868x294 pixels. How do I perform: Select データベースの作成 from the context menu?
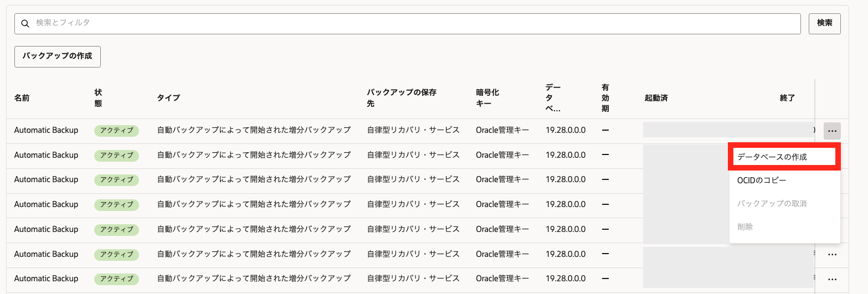click(784, 157)
